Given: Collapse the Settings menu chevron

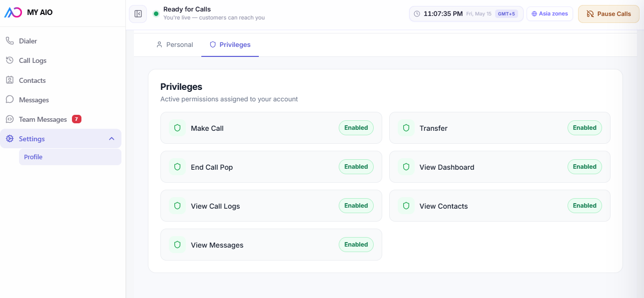Looking at the screenshot, I should click(x=111, y=139).
